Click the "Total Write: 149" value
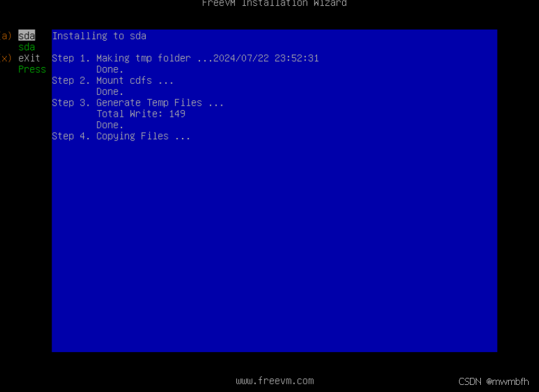The height and width of the screenshot is (392, 539). [x=141, y=114]
